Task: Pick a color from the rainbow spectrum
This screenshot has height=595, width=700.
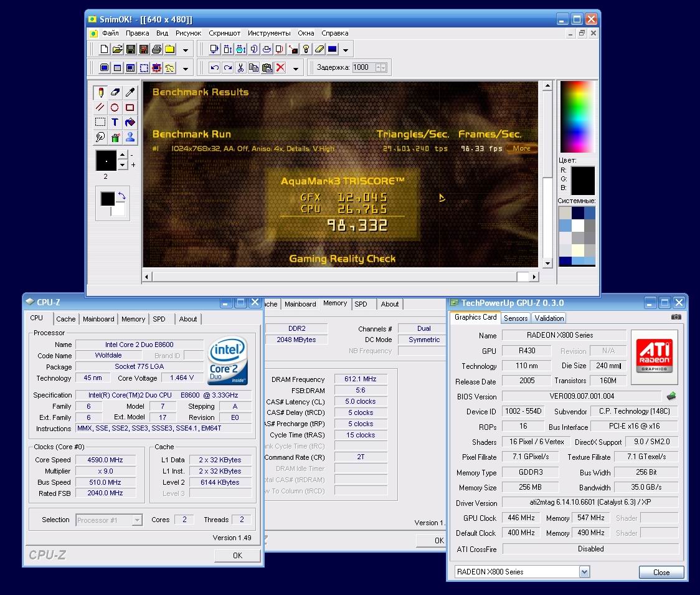Action: tap(577, 117)
